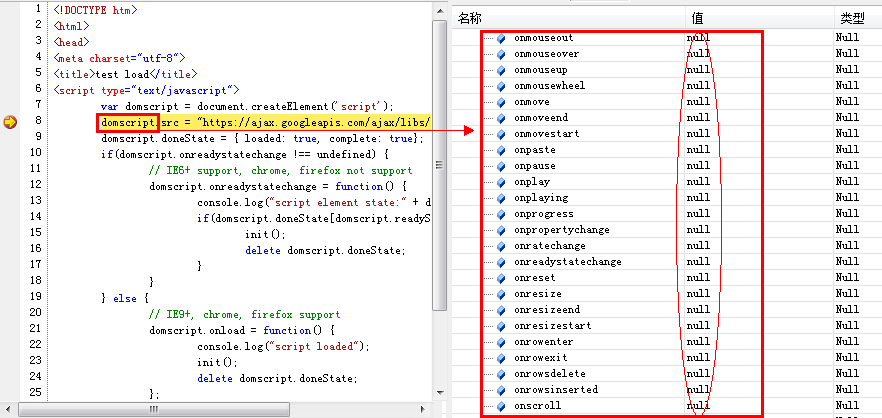Click the null value of onscroll

(x=698, y=406)
